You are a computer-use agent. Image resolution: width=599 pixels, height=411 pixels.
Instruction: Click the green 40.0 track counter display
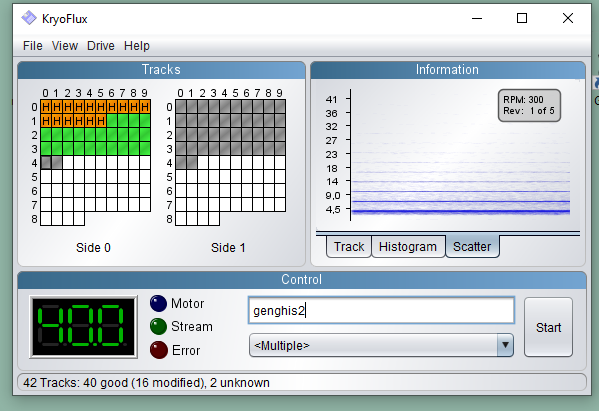[x=84, y=327]
